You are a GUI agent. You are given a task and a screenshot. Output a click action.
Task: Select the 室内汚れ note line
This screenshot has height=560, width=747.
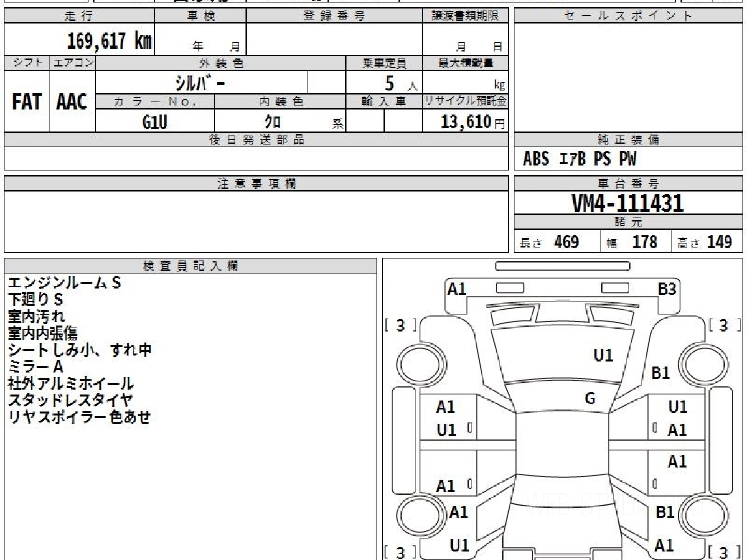pyautogui.click(x=36, y=317)
